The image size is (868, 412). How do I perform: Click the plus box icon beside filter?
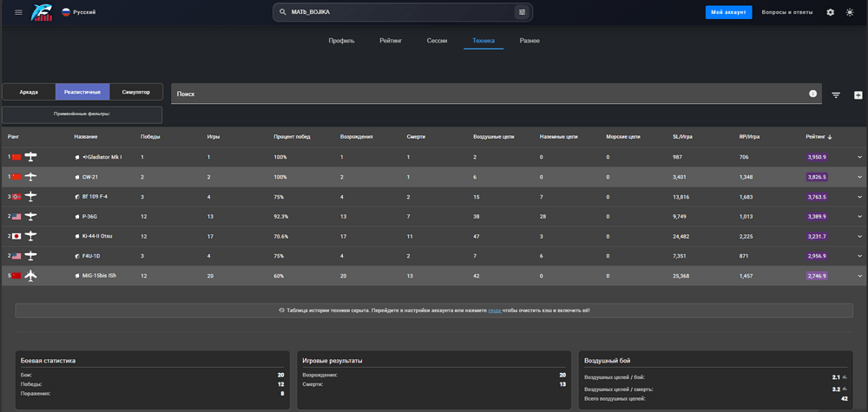point(858,95)
